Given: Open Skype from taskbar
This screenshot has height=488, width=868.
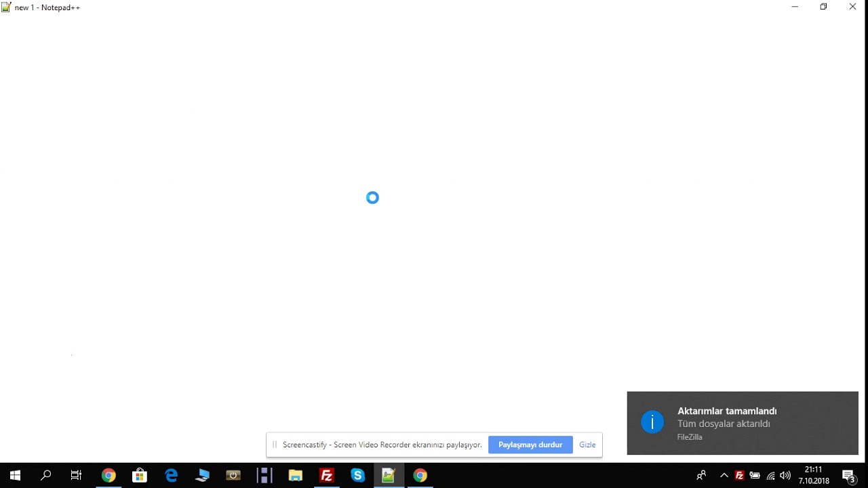Looking at the screenshot, I should coord(358,475).
